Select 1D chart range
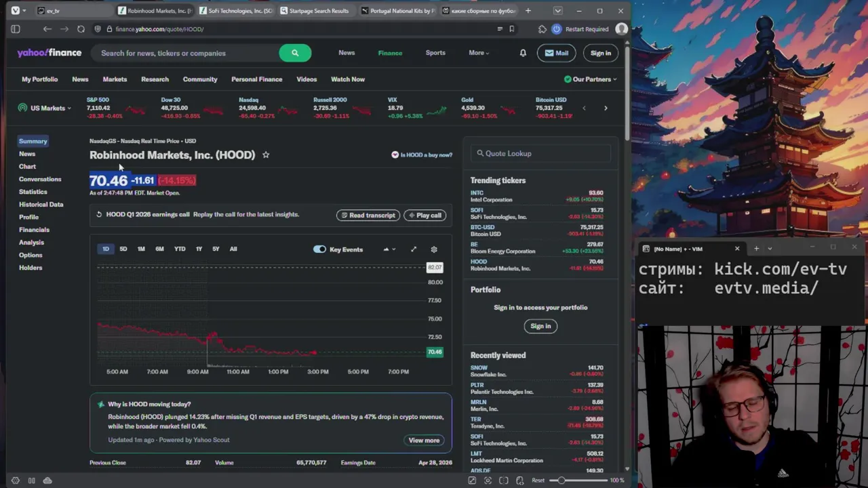The height and width of the screenshot is (488, 868). (106, 249)
